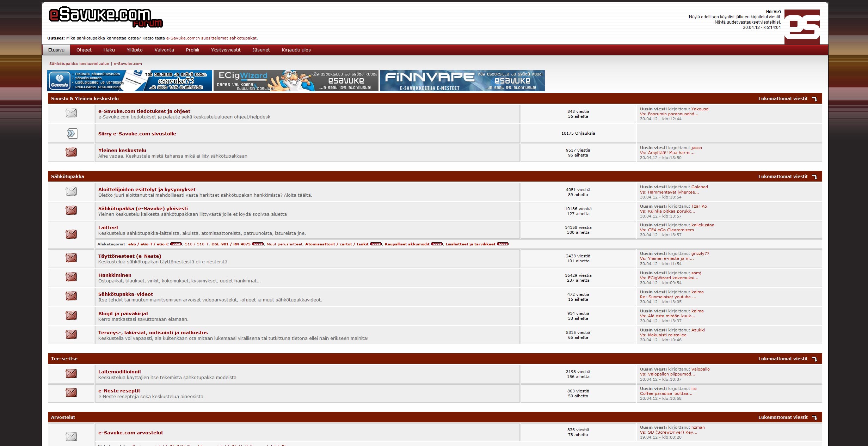868x446 pixels.
Task: Go to the Etusivu tab
Action: [56, 50]
